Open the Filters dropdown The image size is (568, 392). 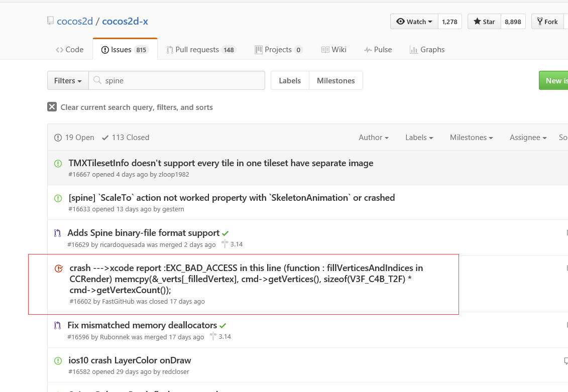coord(68,81)
